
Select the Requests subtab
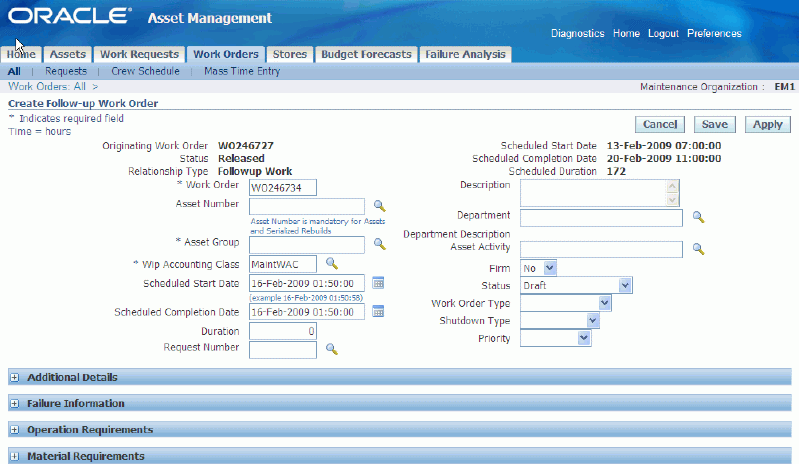coord(66,71)
